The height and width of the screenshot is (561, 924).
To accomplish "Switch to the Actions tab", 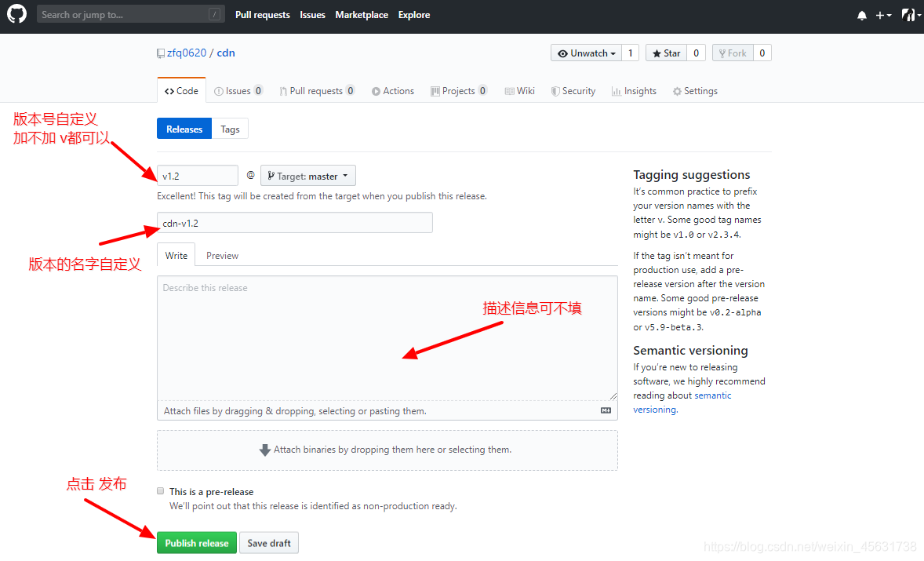I will pos(392,91).
